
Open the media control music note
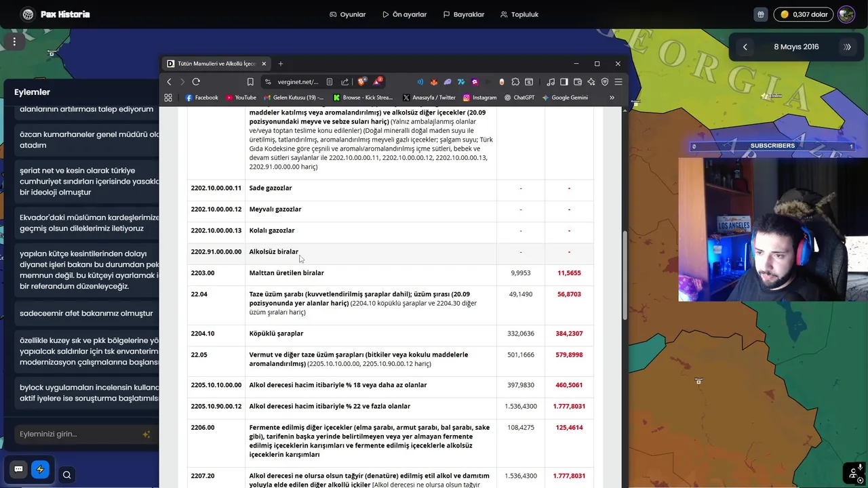click(551, 82)
